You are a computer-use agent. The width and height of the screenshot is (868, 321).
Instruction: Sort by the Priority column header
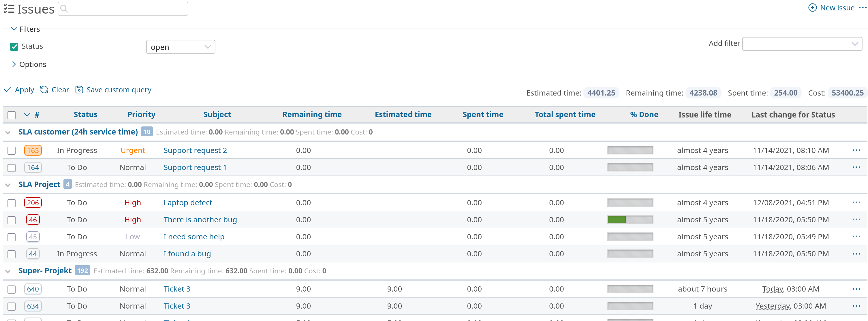(x=141, y=115)
